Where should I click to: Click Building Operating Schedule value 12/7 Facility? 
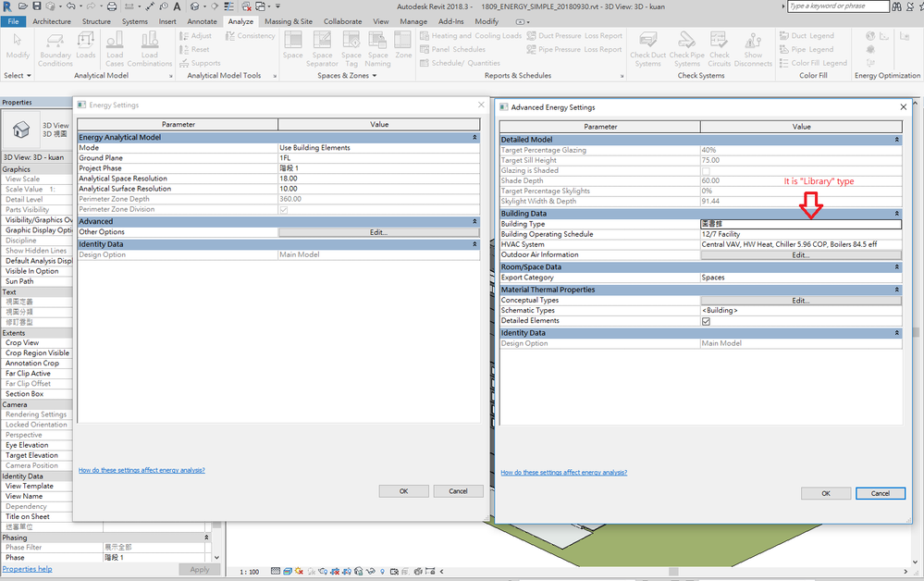801,234
